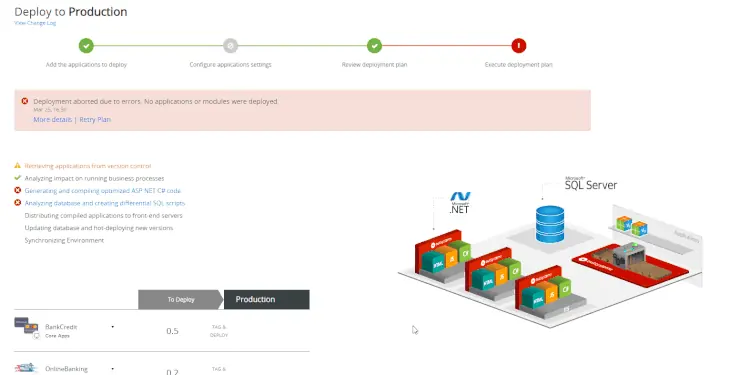Click the red error icon next to 'Generating and compiling'
The height and width of the screenshot is (375, 750).
[18, 190]
